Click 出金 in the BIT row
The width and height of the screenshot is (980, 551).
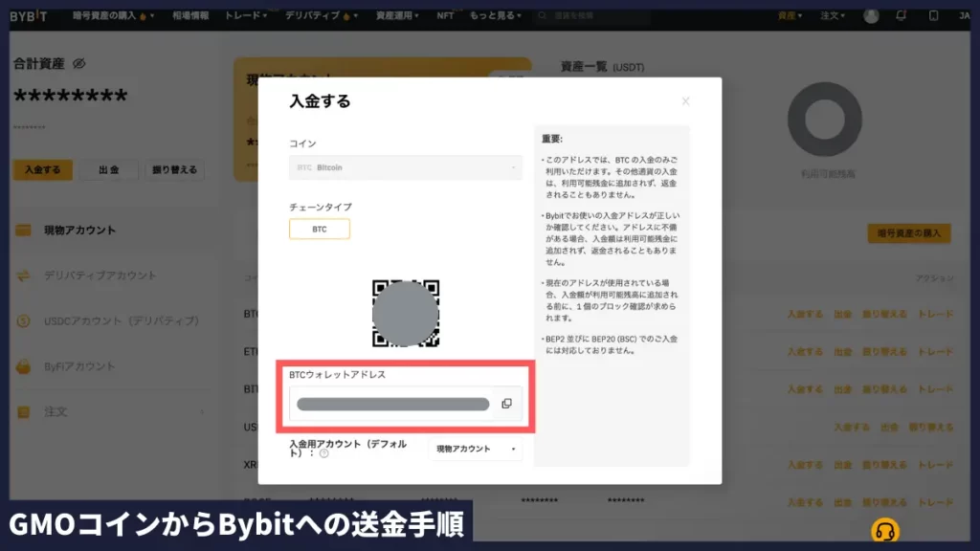[x=842, y=390]
